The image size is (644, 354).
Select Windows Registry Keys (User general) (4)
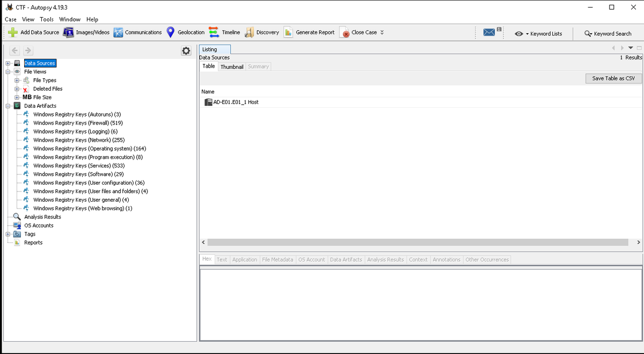[x=80, y=200]
